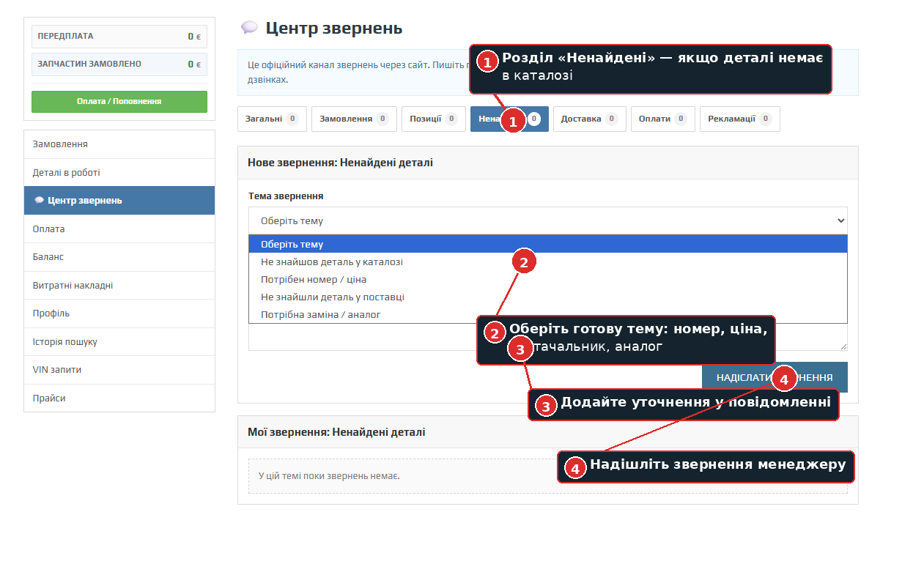Switch to the Оплати tab
The width and height of the screenshot is (924, 564).
click(x=662, y=119)
